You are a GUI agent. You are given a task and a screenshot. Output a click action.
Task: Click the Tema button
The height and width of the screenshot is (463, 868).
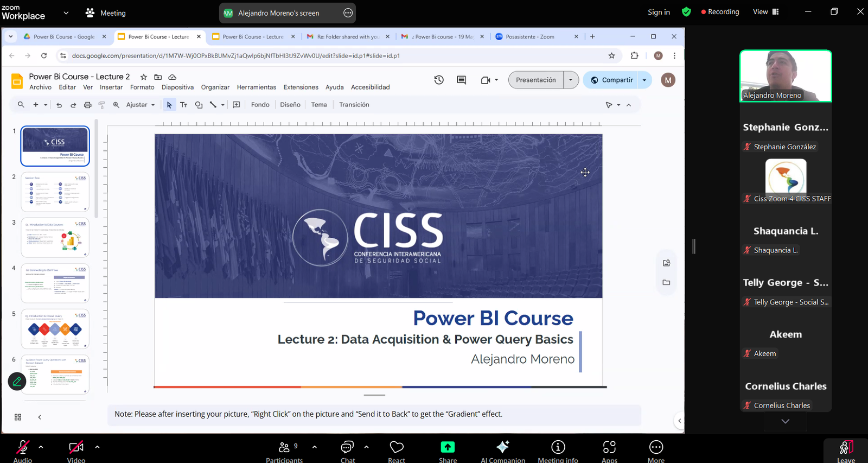pos(319,105)
